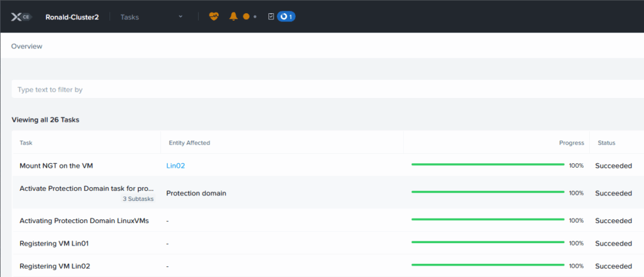Click the Mount NGT task progress bar
The image size is (644, 277).
(x=487, y=165)
